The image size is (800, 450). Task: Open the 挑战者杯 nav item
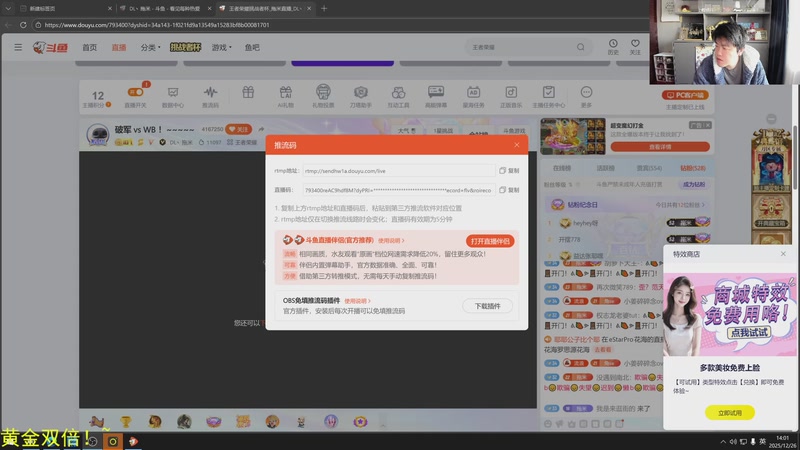click(x=185, y=47)
